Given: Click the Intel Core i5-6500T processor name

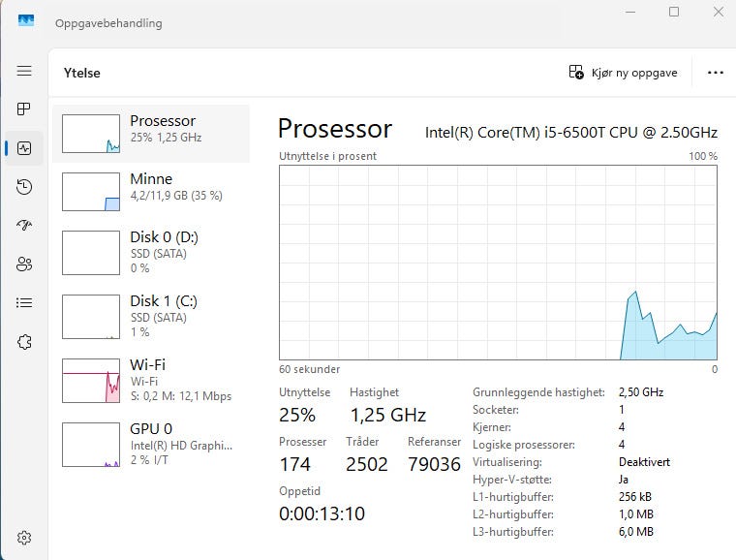Looking at the screenshot, I should pos(571,133).
